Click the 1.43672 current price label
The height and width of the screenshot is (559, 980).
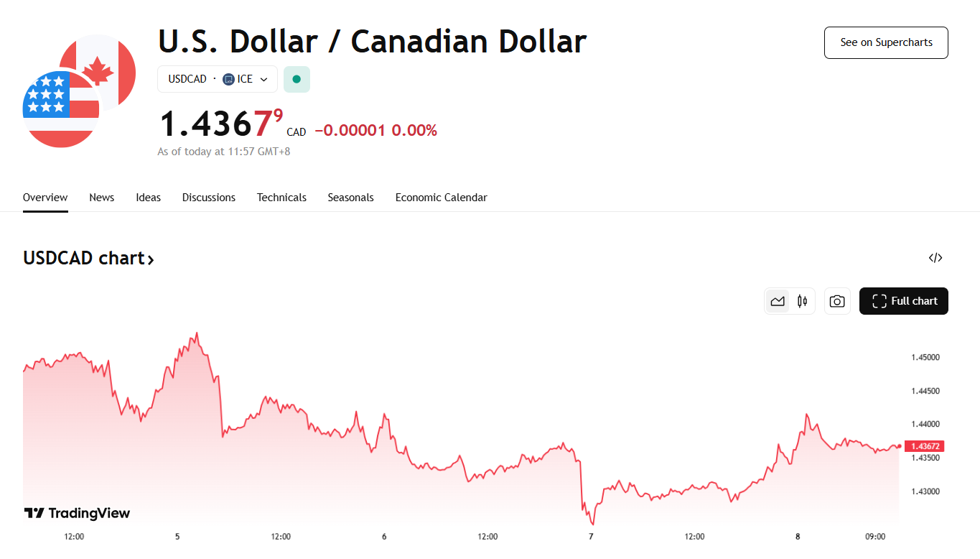[x=925, y=446]
